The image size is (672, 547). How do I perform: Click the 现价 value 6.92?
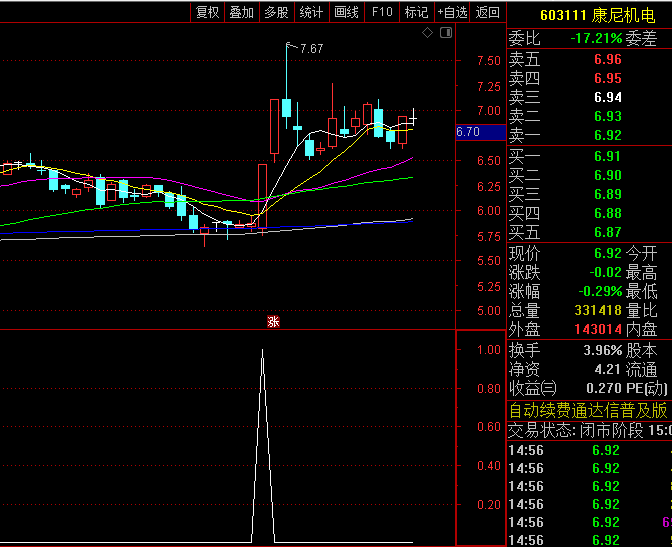608,253
